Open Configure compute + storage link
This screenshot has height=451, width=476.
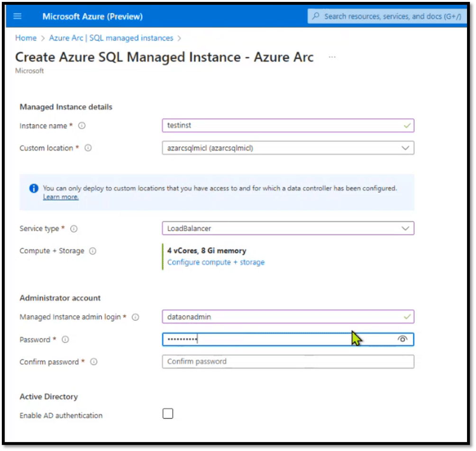216,262
